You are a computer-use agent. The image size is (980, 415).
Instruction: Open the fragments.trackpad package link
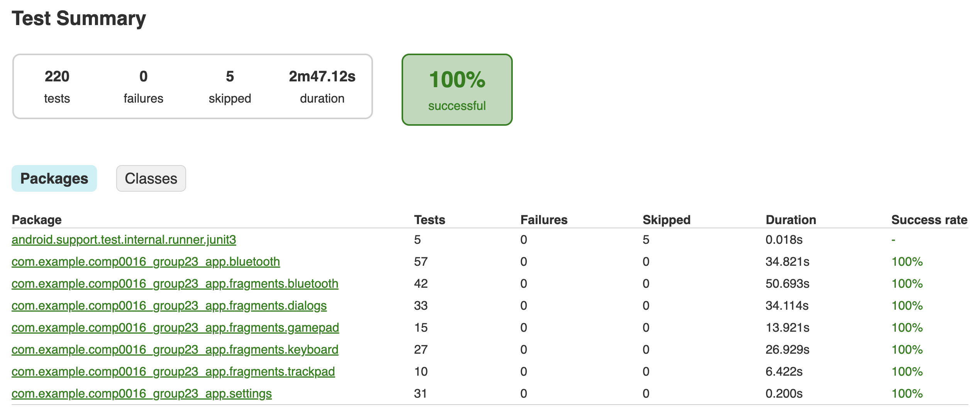coord(173,372)
